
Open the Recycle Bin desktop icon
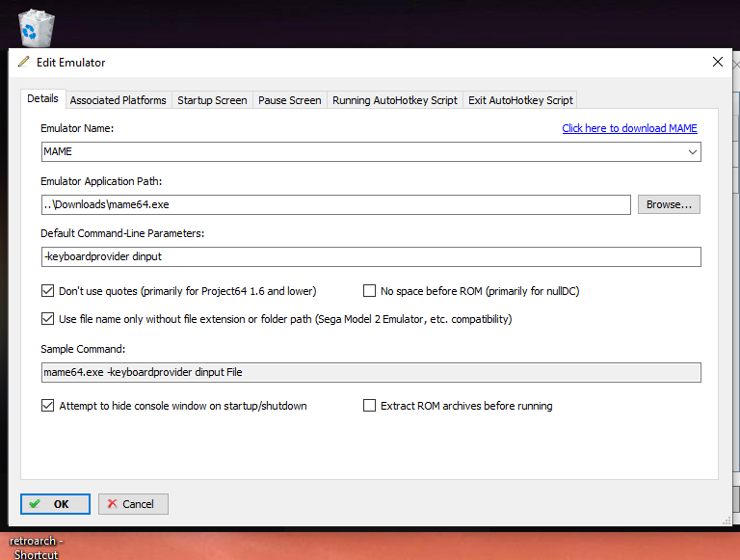(37, 28)
